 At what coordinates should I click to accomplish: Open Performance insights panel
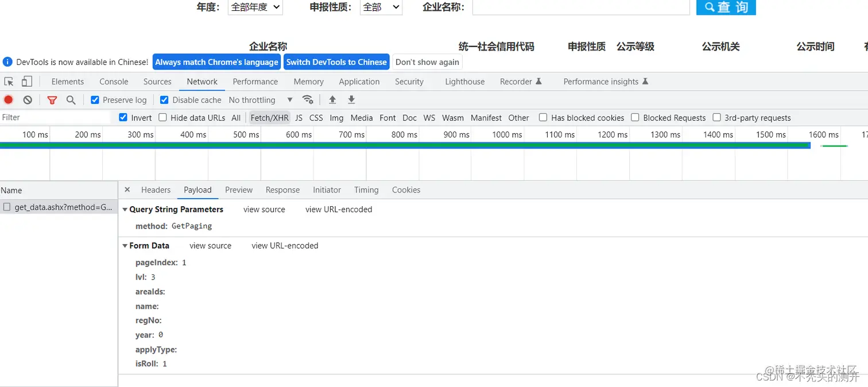pyautogui.click(x=606, y=82)
